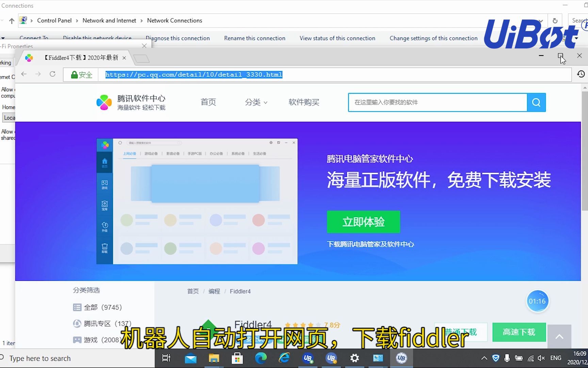
Task: Select the pc.qq.com URL address field
Action: point(334,75)
